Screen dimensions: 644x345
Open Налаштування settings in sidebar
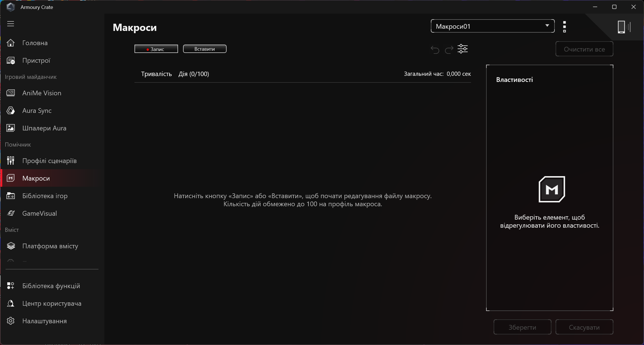pyautogui.click(x=44, y=321)
